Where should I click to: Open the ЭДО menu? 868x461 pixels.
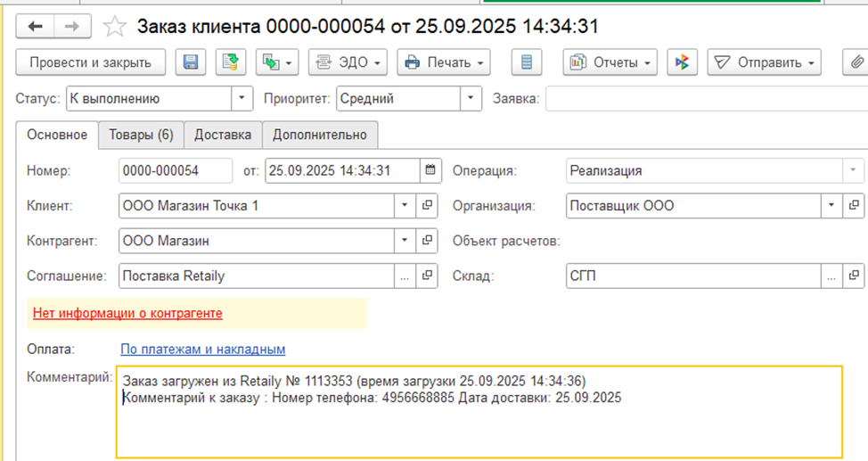pyautogui.click(x=348, y=62)
